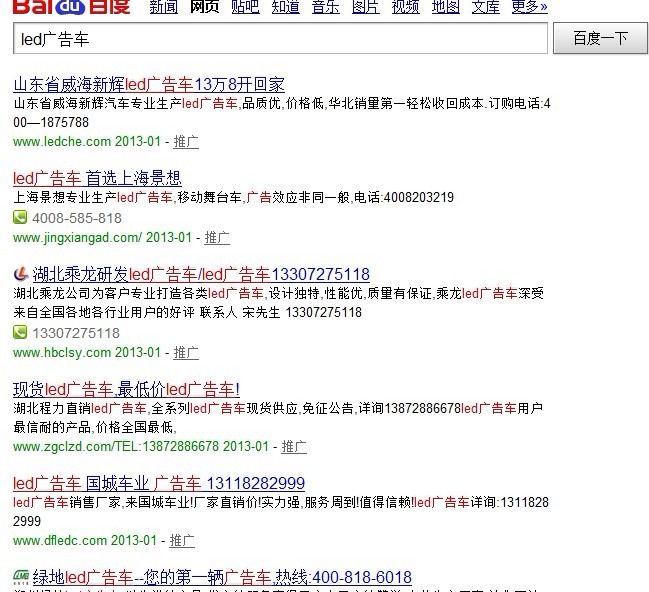Image resolution: width=649 pixels, height=592 pixels.
Task: Select the 视频 tab
Action: (x=405, y=8)
